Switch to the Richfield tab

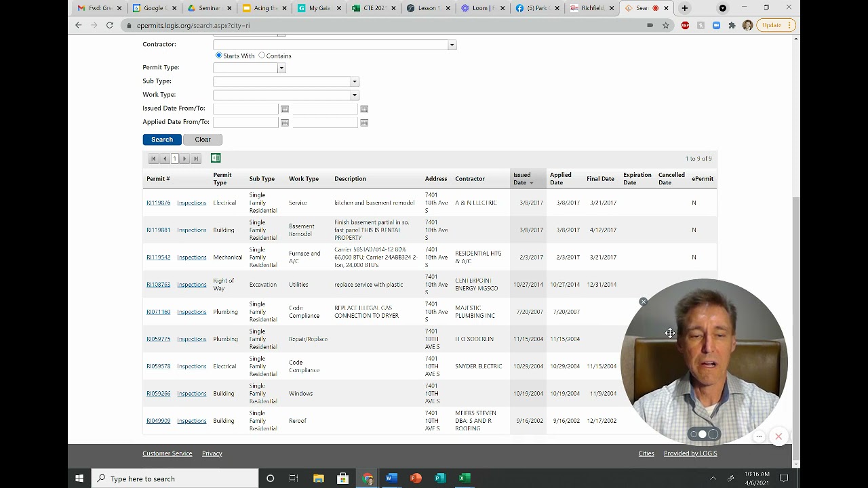593,8
